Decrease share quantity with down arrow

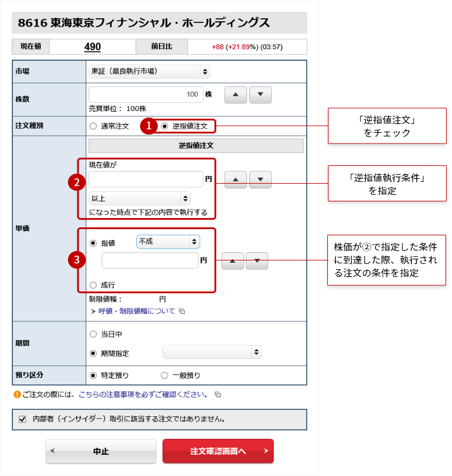[x=261, y=94]
